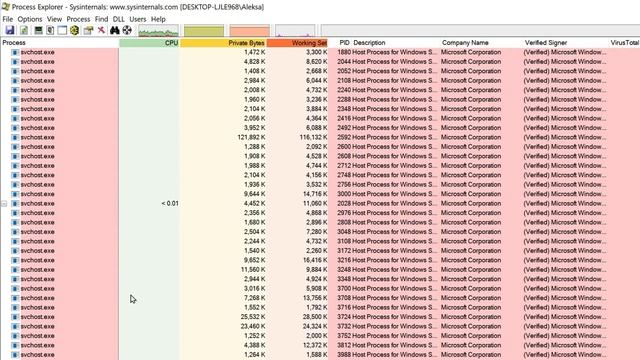Viewport: 640px width, 360px height.
Task: Click the svchost.exe icon for PID 3724
Action: pyautogui.click(x=15, y=317)
